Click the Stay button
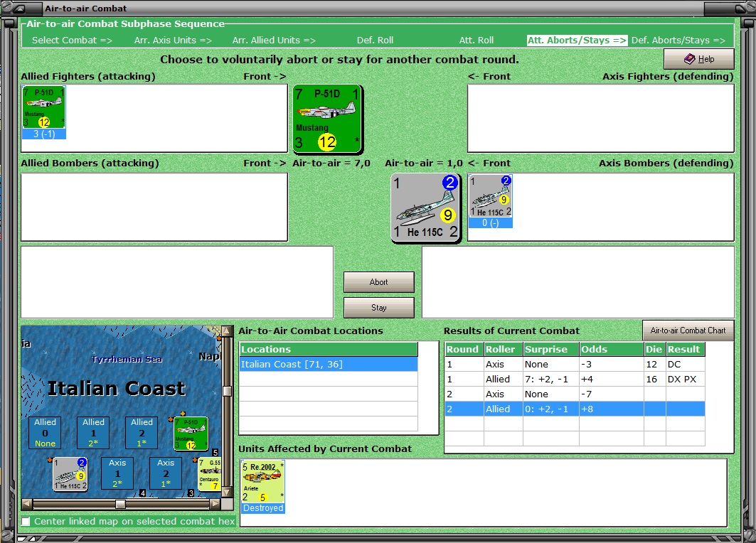This screenshot has height=543, width=756. [x=378, y=308]
